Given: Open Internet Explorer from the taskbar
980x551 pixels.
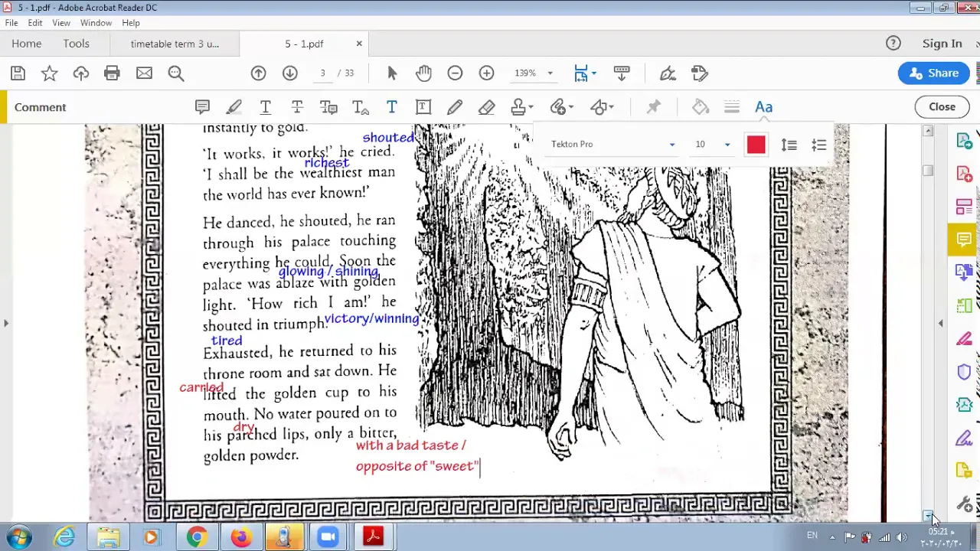Looking at the screenshot, I should coord(64,537).
